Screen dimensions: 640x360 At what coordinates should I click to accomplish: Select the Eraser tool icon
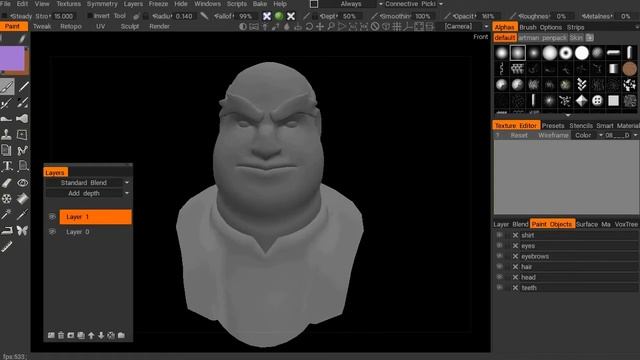coord(7,182)
